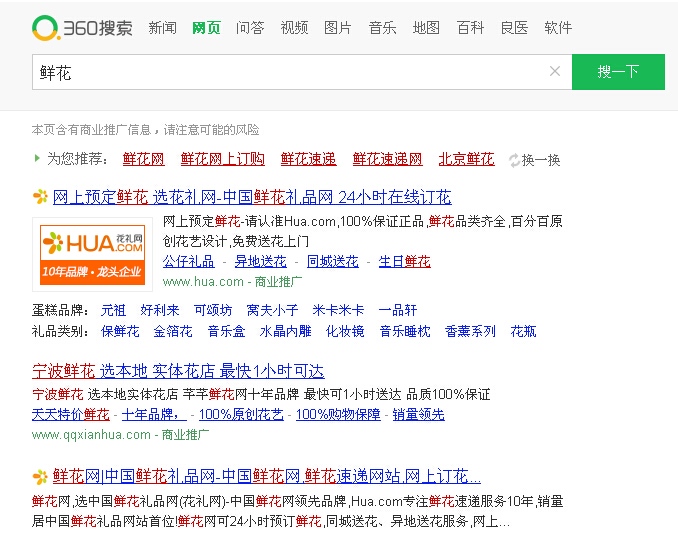Select the 网页 tab

(x=206, y=28)
